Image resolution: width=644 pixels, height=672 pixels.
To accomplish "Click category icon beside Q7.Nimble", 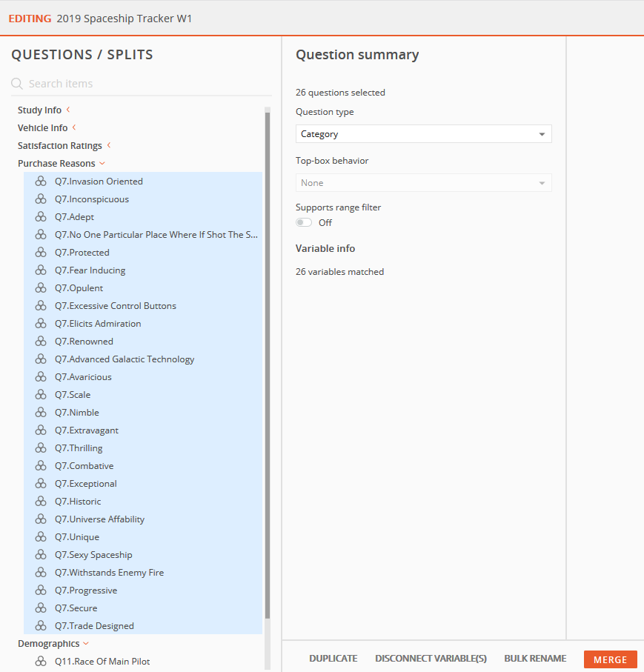I will click(x=41, y=412).
